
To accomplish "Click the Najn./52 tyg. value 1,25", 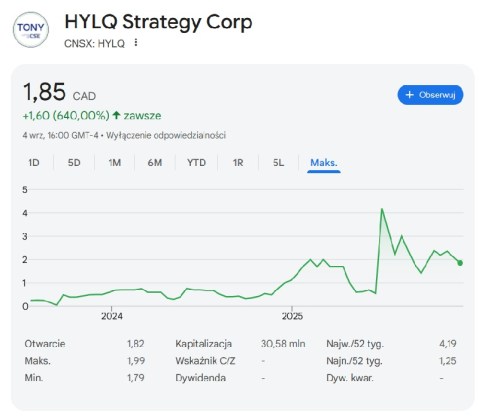I will tap(448, 361).
